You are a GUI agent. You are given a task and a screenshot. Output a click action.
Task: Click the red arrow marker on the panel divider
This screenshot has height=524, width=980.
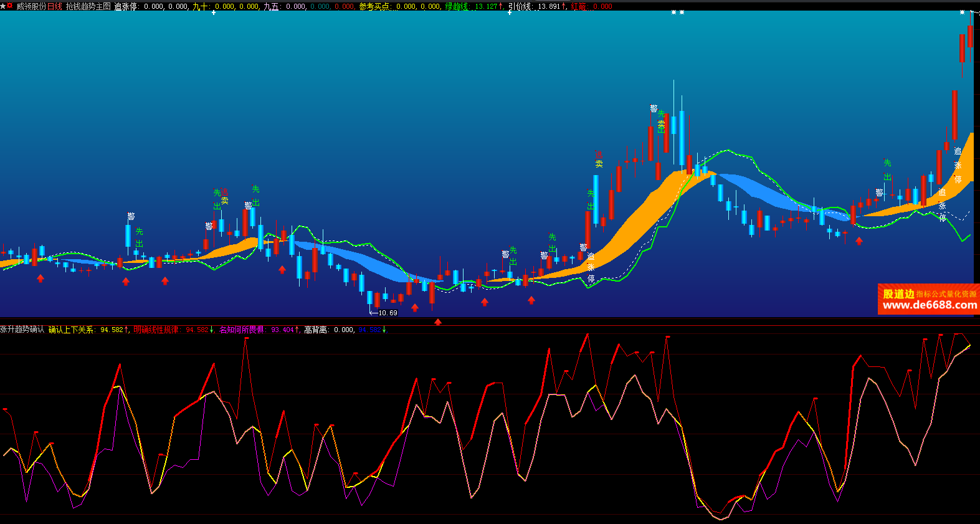[438, 322]
